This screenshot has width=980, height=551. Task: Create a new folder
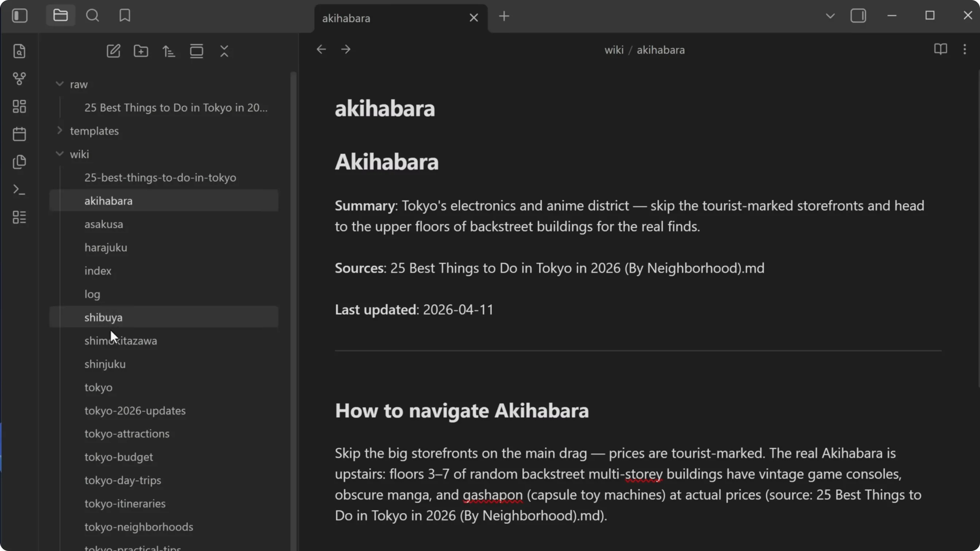point(141,51)
